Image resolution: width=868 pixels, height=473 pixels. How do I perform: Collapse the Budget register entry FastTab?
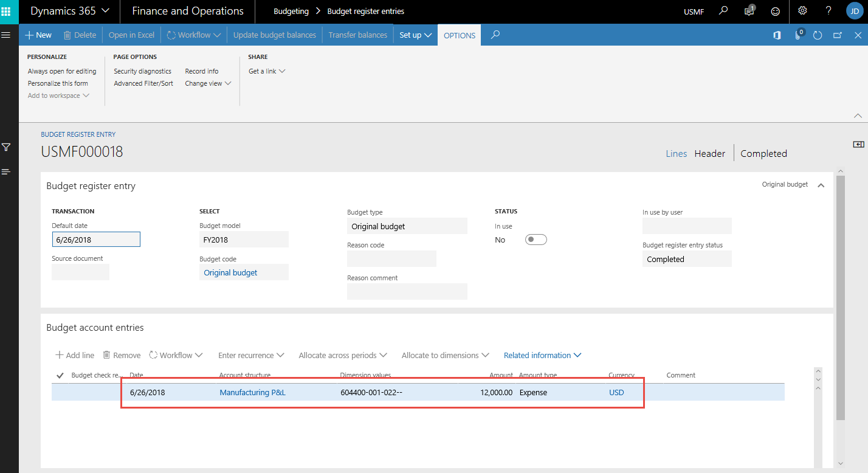pos(821,185)
